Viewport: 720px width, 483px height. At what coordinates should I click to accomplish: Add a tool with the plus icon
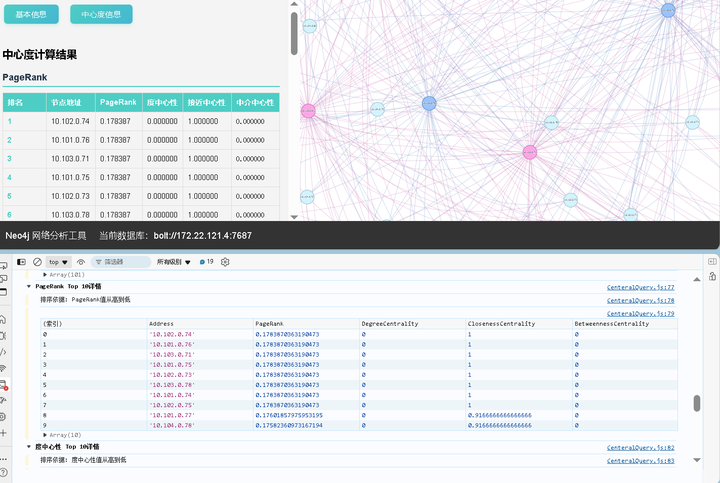point(3,433)
